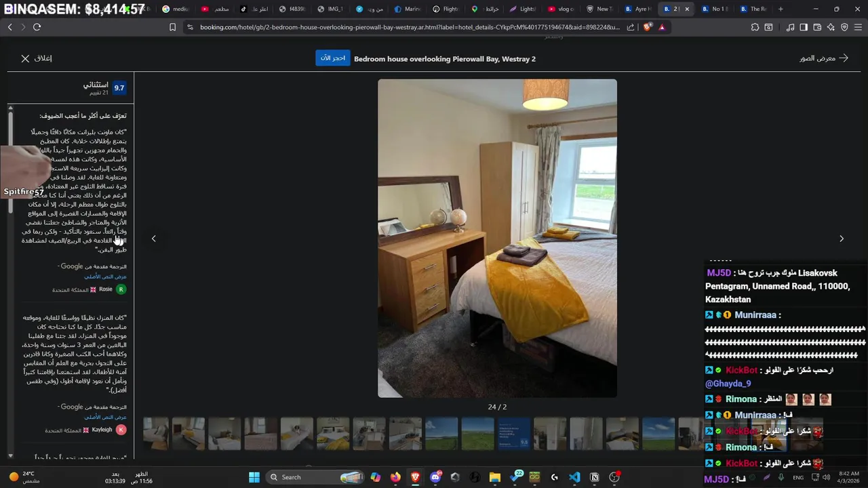868x488 pixels.
Task: Click the reviews panel scrollbar
Action: pyautogui.click(x=10, y=163)
